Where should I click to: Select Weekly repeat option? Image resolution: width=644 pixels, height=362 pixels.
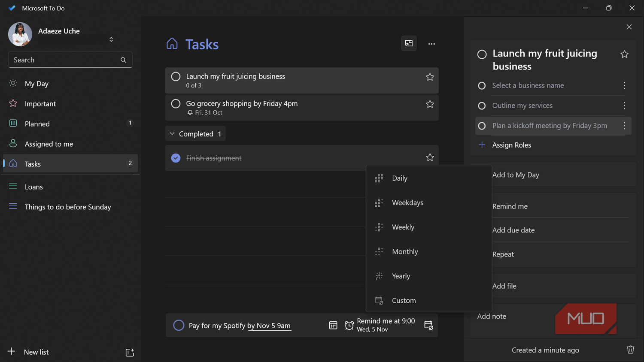(428, 227)
